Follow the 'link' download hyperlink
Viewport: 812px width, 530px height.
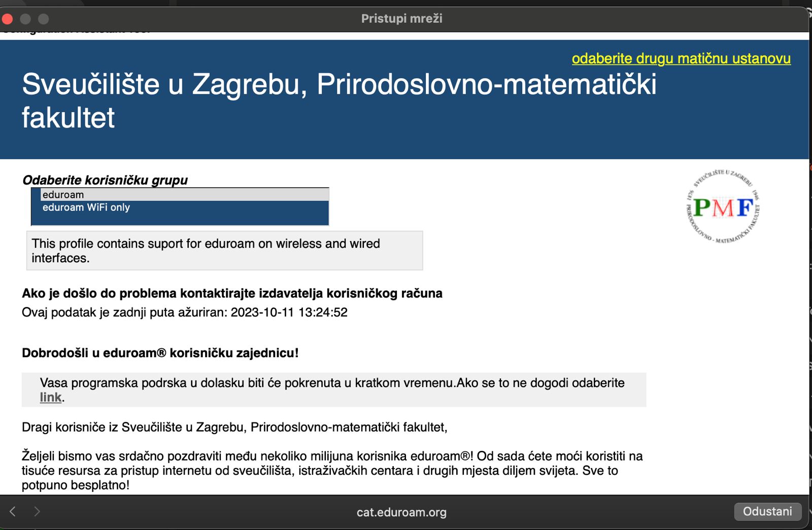50,397
